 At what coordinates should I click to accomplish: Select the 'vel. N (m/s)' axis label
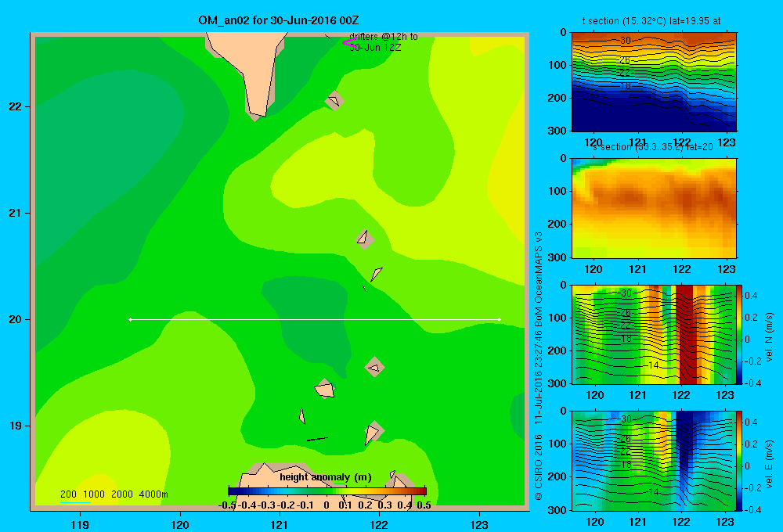pyautogui.click(x=770, y=337)
